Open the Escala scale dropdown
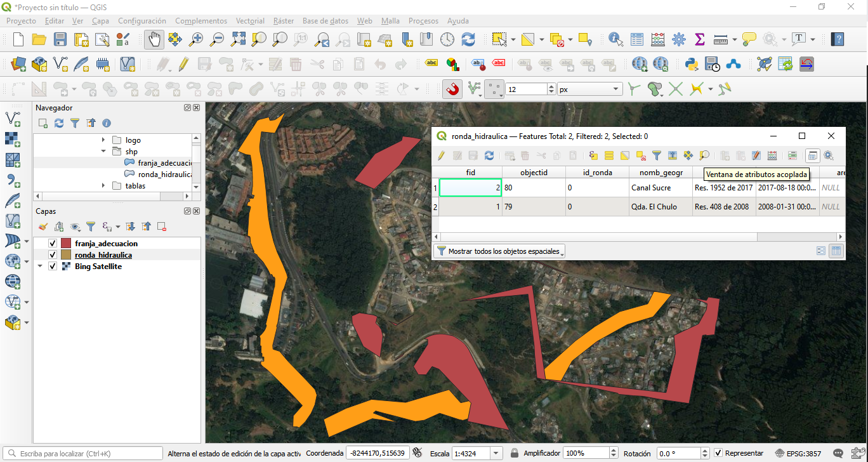868x462 pixels. click(496, 453)
